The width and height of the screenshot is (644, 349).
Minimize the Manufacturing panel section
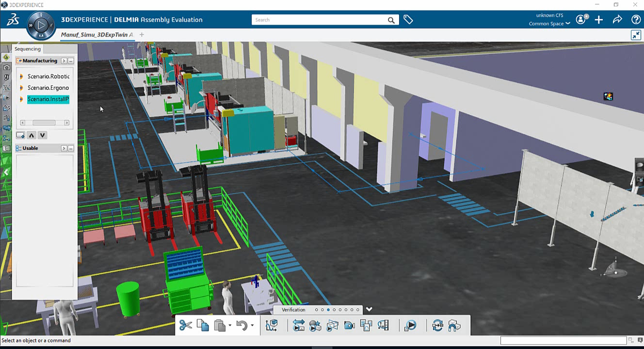[71, 61]
